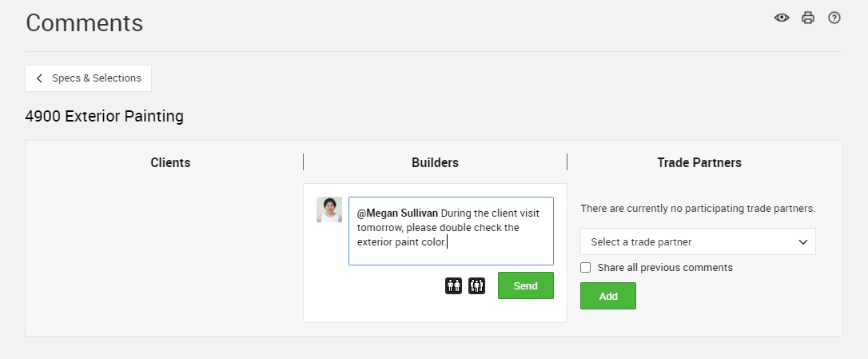Go back to Specs & Selections

(88, 78)
